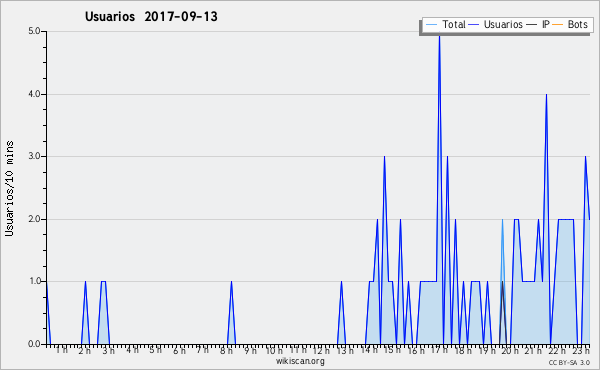Click the '7 h' x-axis label
Screen dimensions: 600x370
[x=203, y=350]
